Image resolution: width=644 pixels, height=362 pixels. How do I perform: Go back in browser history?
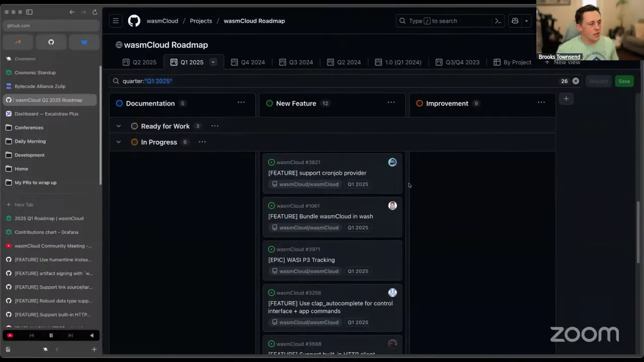[72, 12]
